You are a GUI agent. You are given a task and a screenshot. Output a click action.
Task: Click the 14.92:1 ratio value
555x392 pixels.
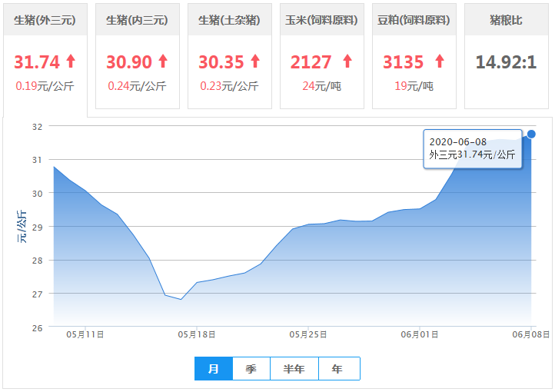[506, 62]
